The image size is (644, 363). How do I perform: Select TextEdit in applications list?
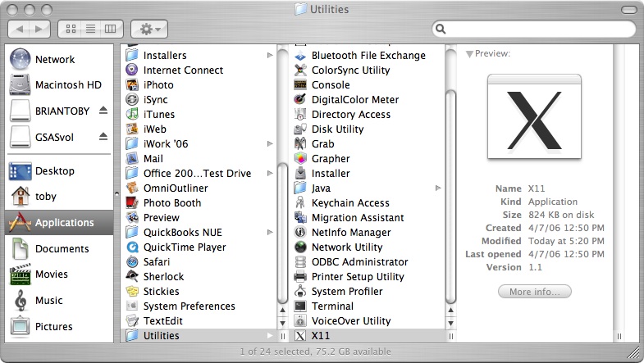162,320
